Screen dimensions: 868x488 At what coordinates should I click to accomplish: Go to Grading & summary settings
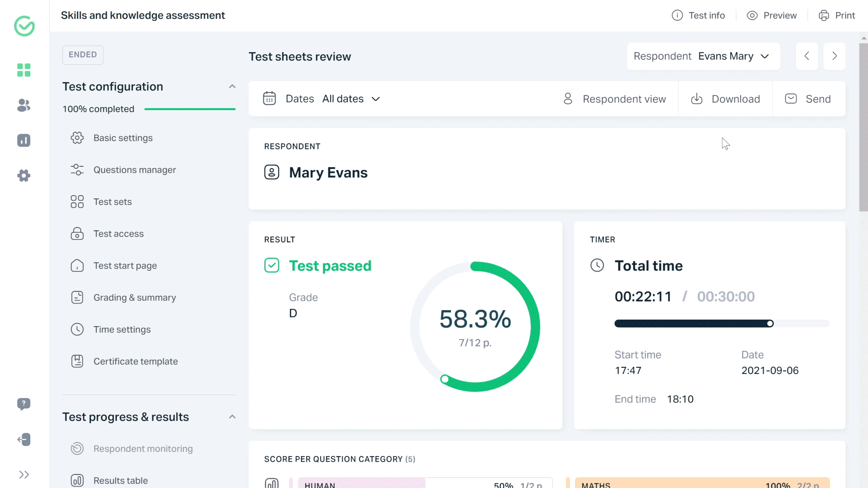click(x=134, y=298)
